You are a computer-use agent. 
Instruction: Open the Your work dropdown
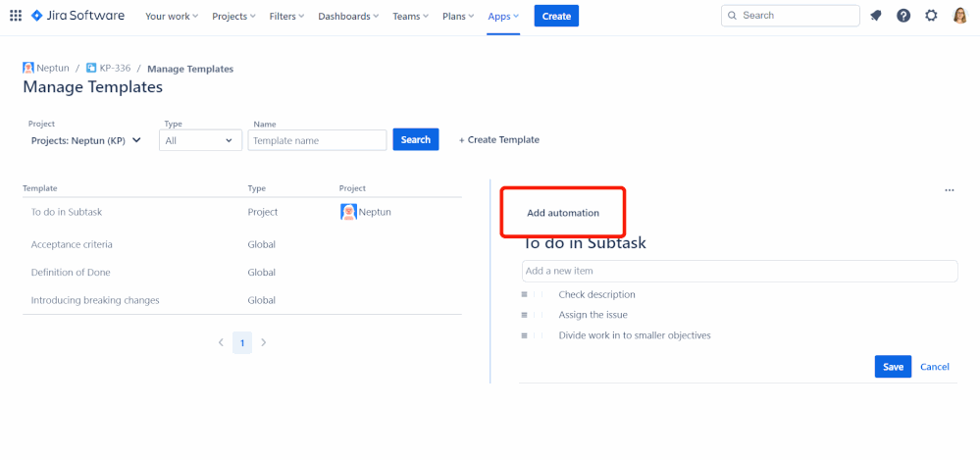point(172,17)
